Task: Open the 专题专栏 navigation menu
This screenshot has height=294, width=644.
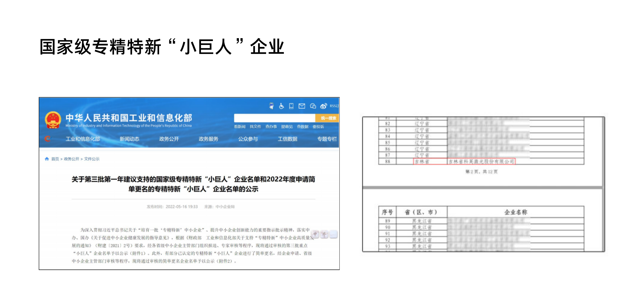Action: [327, 139]
